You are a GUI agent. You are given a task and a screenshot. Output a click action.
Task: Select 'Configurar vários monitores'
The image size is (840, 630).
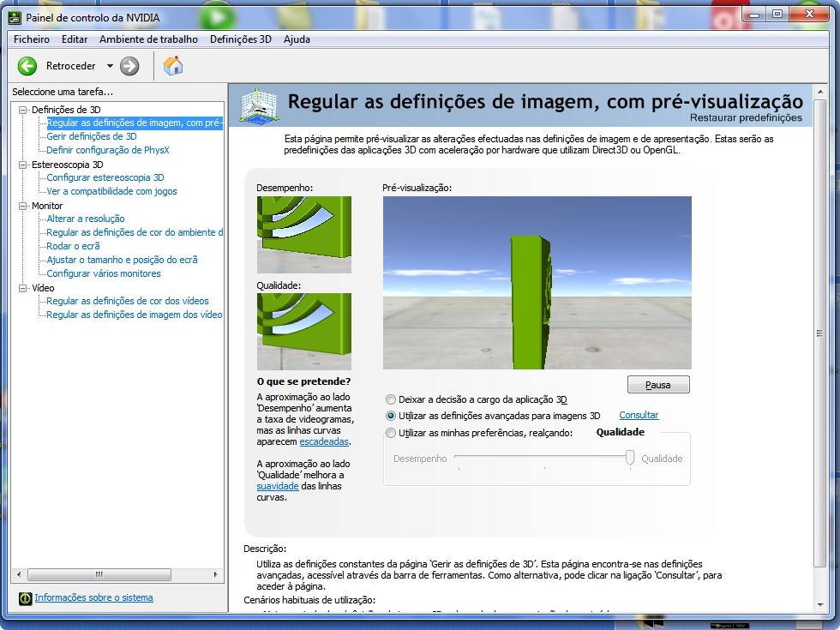(104, 273)
